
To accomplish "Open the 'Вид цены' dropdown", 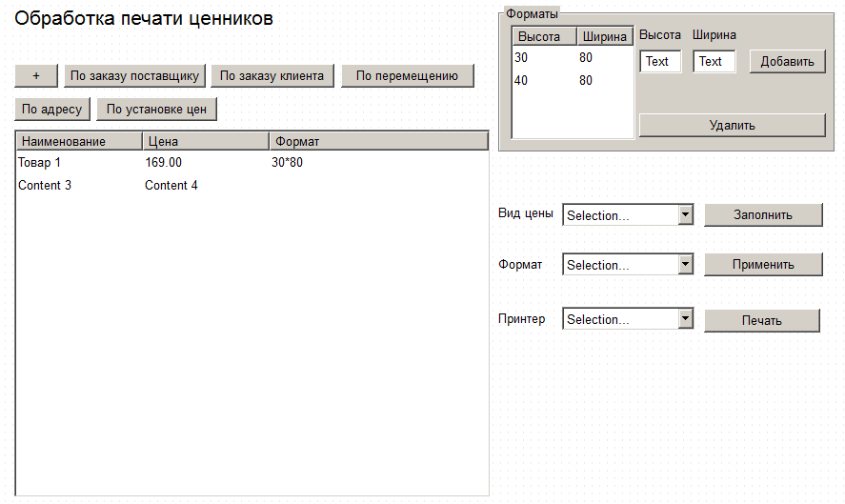I will 628,215.
